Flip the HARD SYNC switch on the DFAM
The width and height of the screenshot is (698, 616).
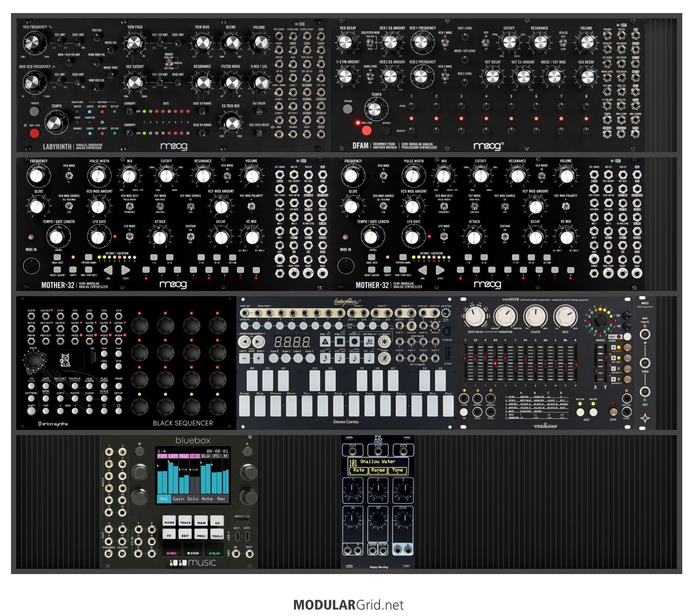click(370, 75)
